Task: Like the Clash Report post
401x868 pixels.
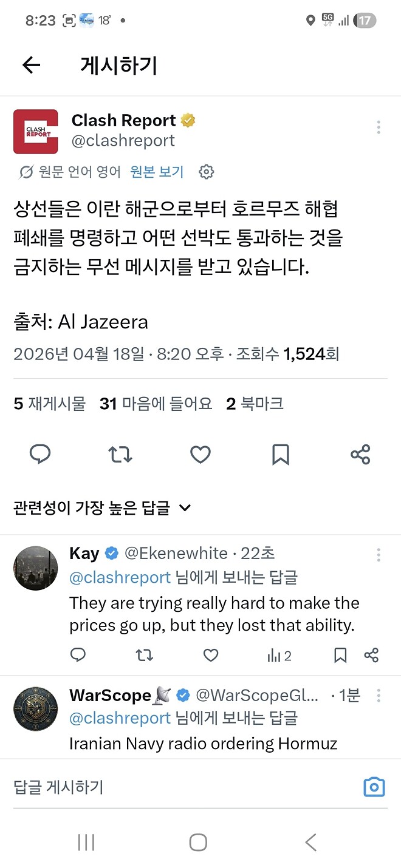Action: click(x=200, y=454)
